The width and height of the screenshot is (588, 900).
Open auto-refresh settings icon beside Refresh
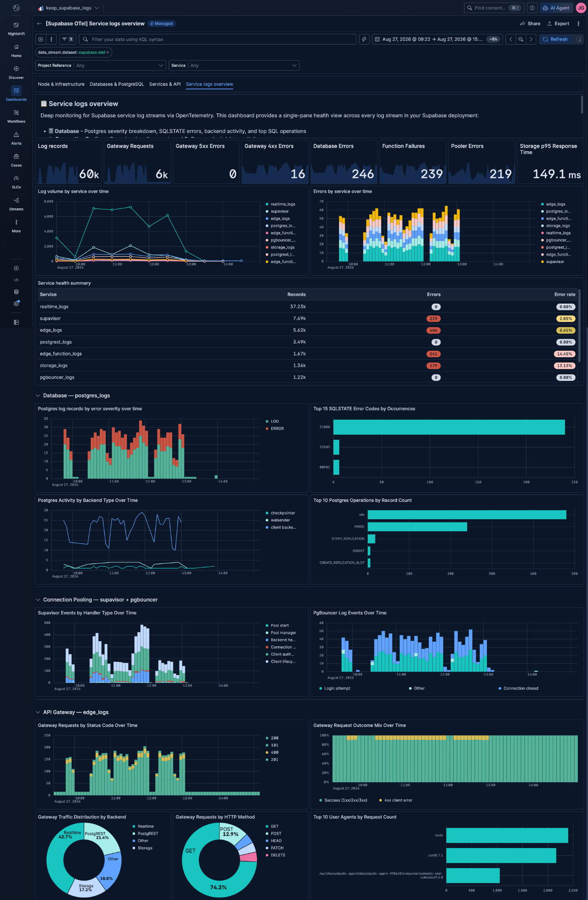pos(578,39)
